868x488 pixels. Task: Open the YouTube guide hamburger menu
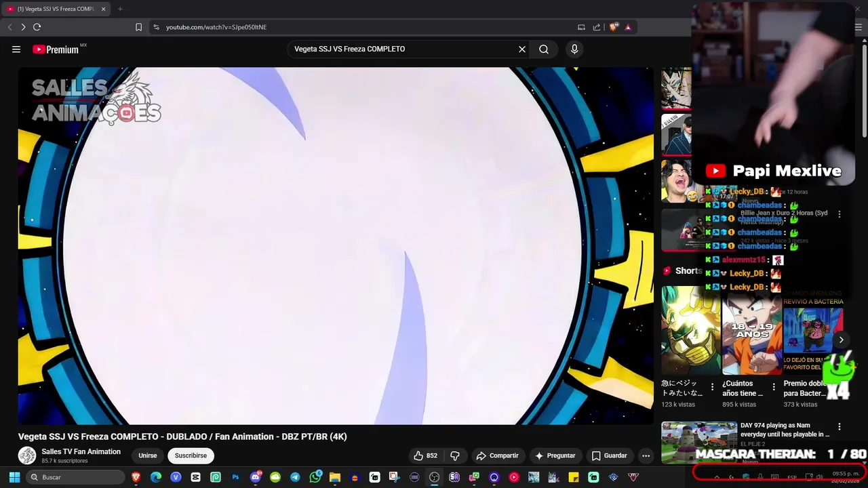16,49
